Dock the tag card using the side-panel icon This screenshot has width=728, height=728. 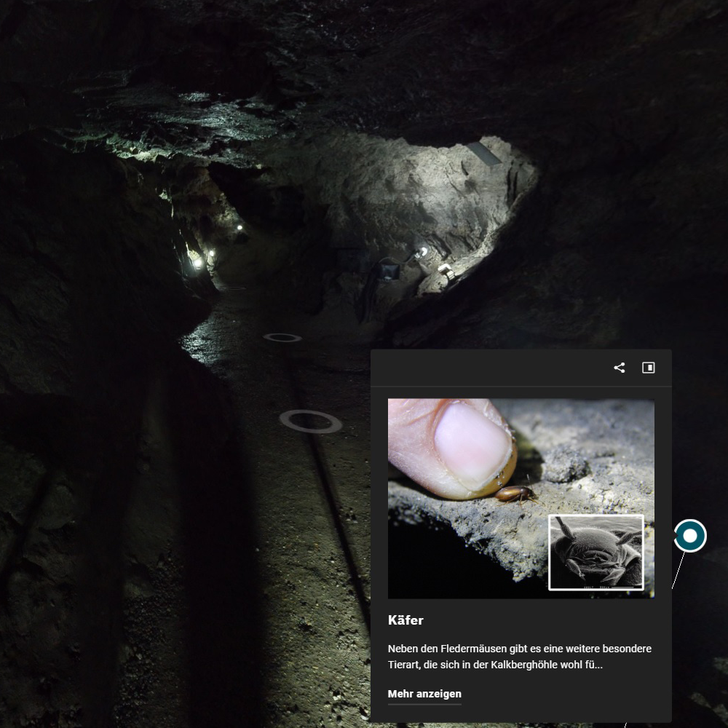pos(649,368)
